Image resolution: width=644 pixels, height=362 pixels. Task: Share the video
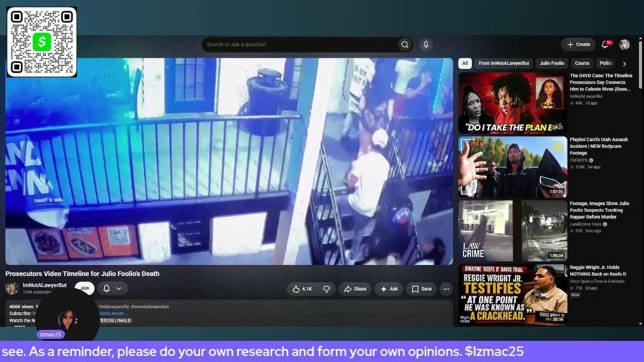[355, 289]
